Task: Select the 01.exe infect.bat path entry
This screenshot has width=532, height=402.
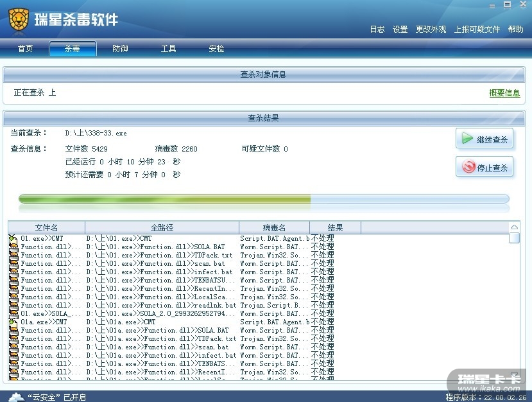Action: (x=159, y=272)
